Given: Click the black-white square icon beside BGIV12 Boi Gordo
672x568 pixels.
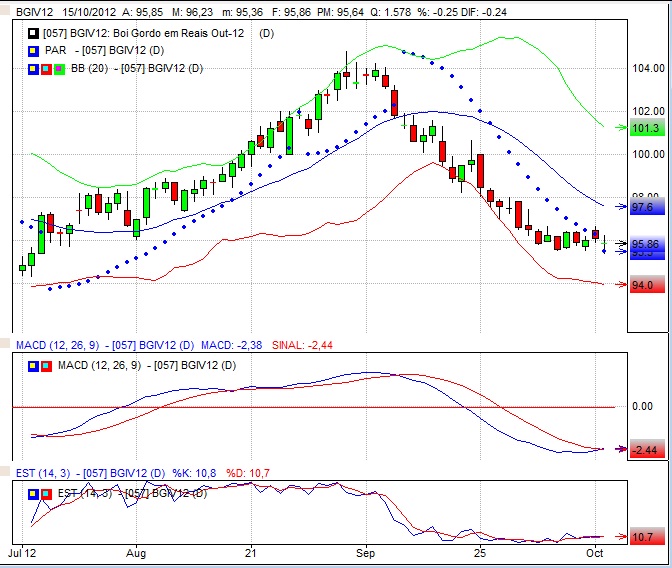Looking at the screenshot, I should [33, 33].
